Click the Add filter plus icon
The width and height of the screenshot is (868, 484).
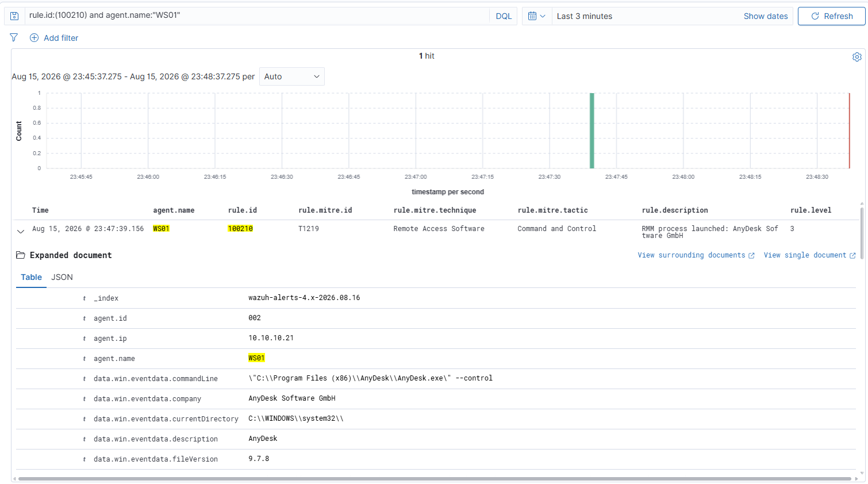(34, 38)
